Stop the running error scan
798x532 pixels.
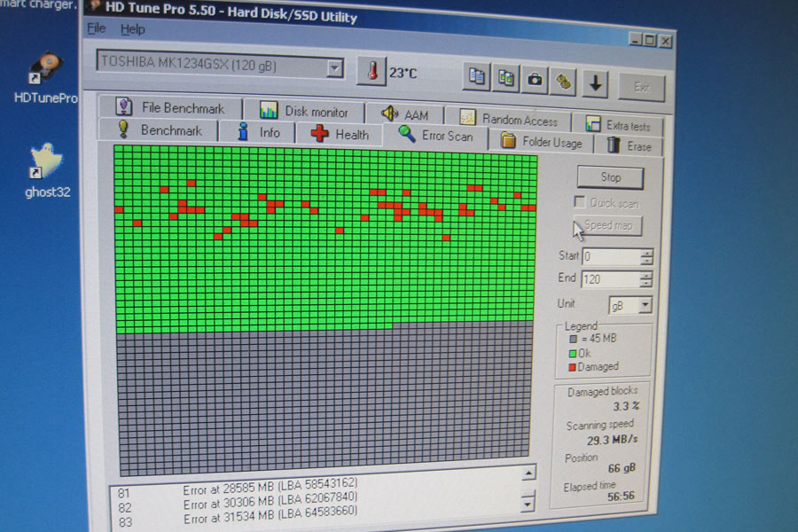click(610, 177)
